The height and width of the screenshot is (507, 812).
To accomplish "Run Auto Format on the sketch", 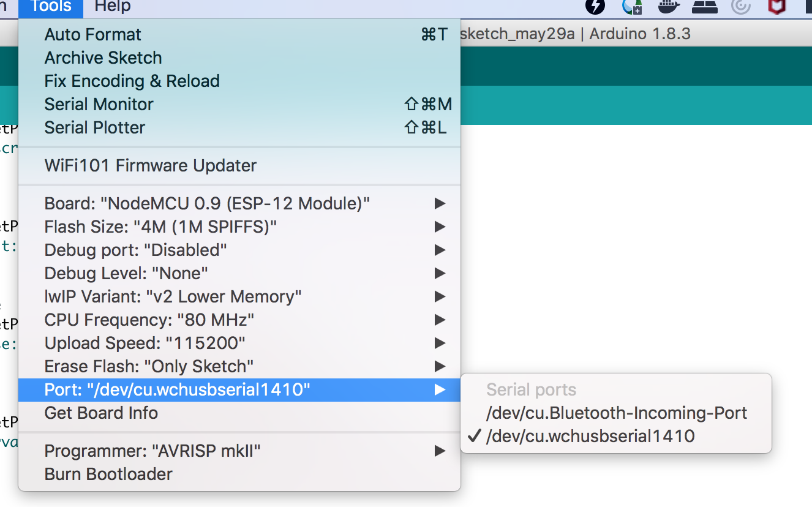I will pyautogui.click(x=239, y=35).
